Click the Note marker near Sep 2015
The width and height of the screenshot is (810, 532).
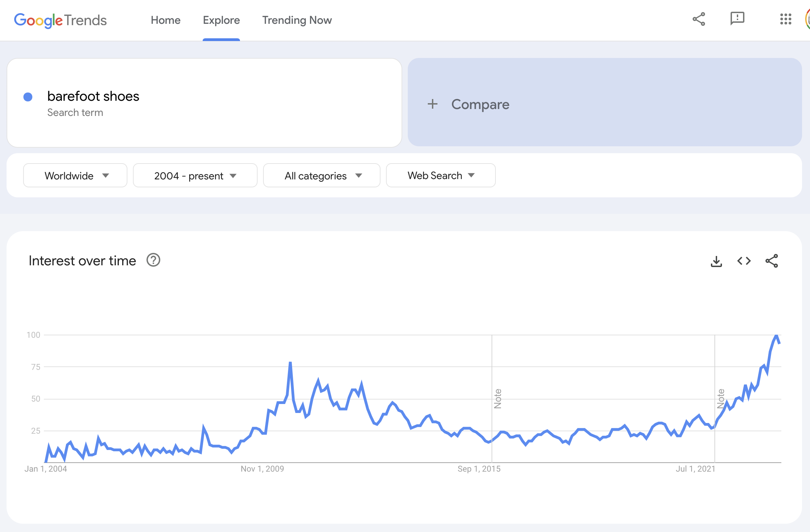click(x=498, y=398)
